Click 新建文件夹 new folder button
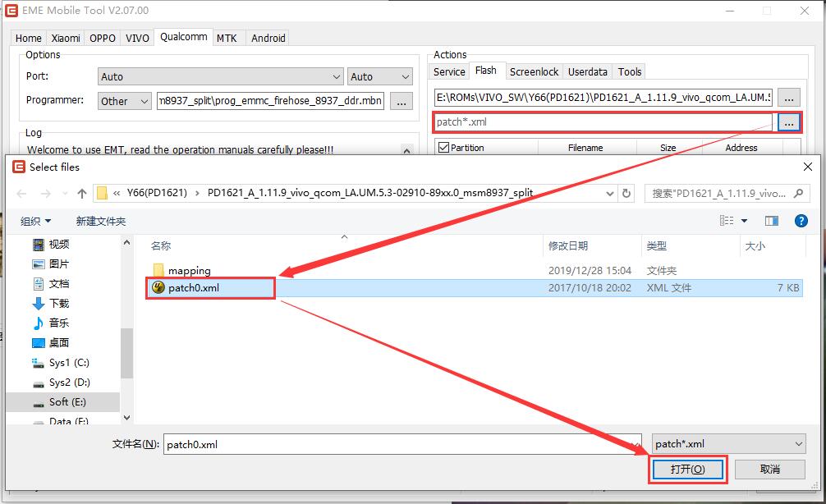The image size is (826, 504). (101, 221)
